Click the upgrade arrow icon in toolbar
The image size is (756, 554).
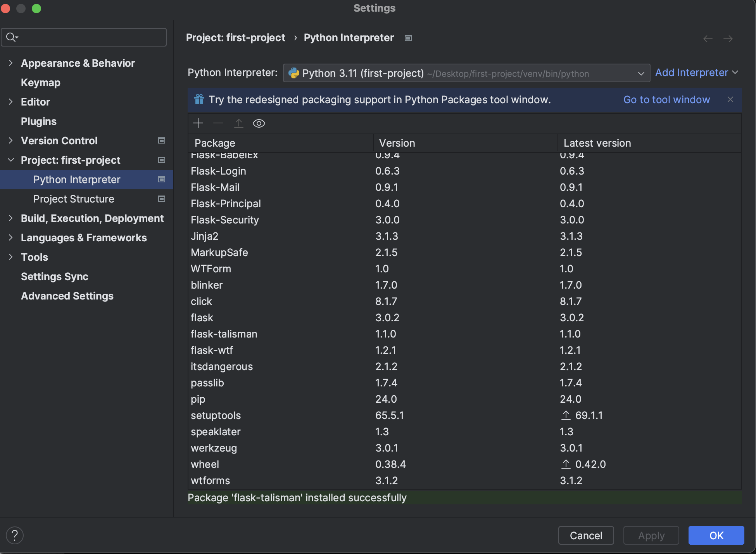[239, 123]
